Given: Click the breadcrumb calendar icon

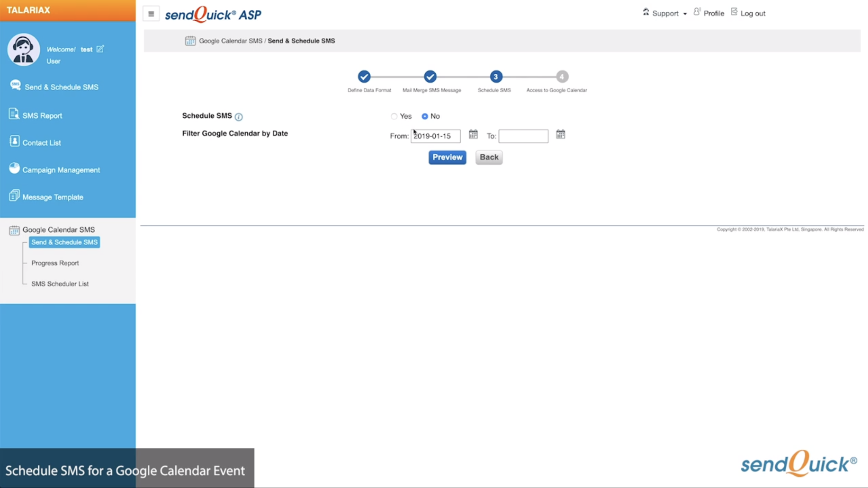Looking at the screenshot, I should 190,41.
